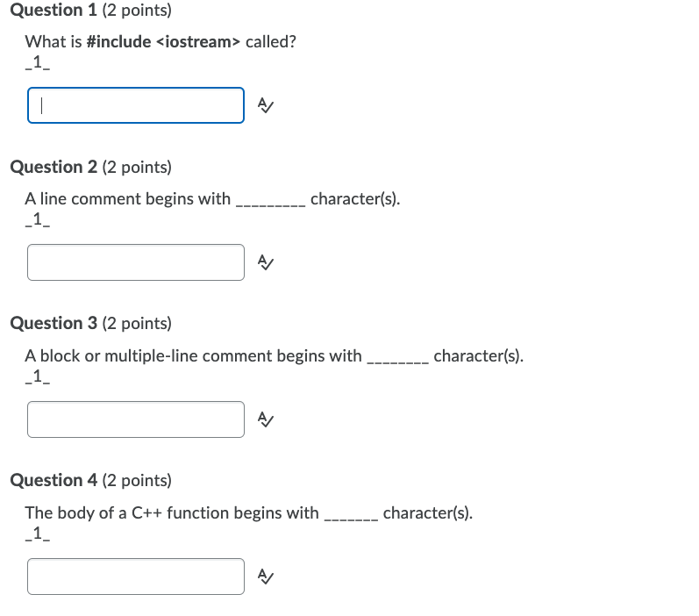Image resolution: width=699 pixels, height=616 pixels.
Task: Click the bold '#include <iostream>' text
Action: (x=164, y=42)
